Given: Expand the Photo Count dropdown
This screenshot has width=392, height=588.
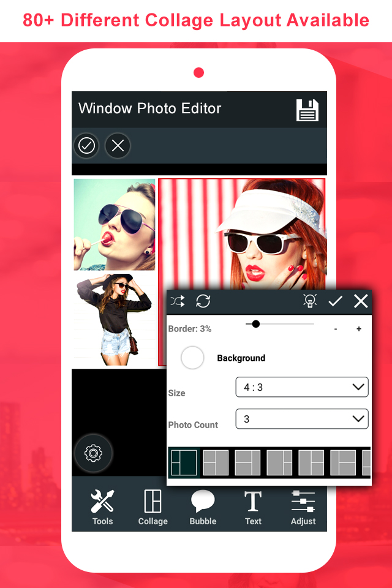Looking at the screenshot, I should 302,419.
